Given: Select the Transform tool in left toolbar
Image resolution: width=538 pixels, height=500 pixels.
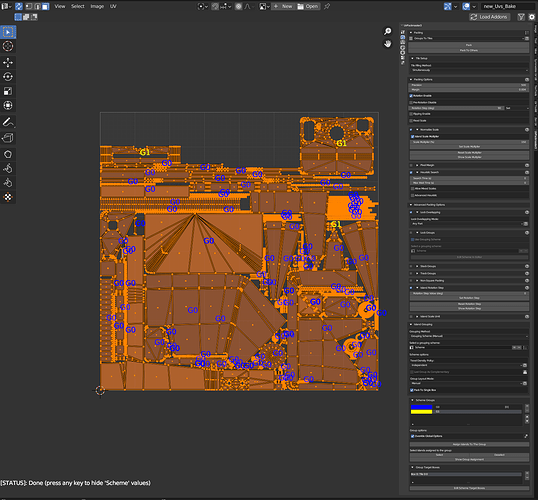Looking at the screenshot, I should point(8,105).
